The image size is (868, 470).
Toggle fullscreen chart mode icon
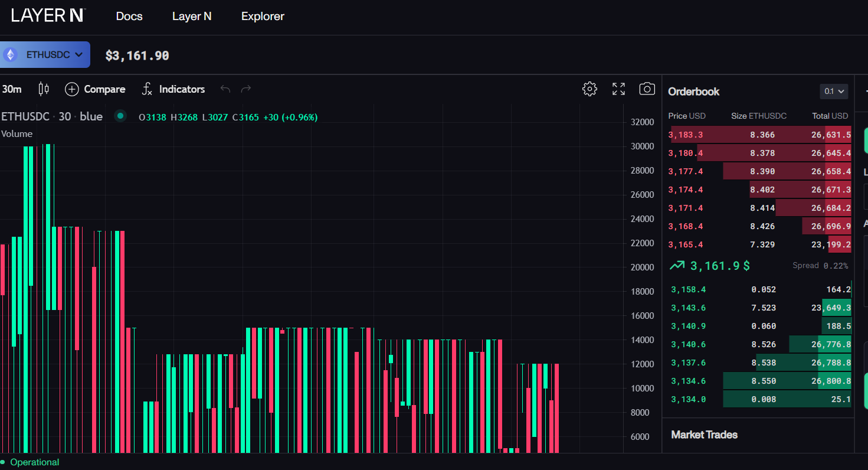(x=618, y=89)
